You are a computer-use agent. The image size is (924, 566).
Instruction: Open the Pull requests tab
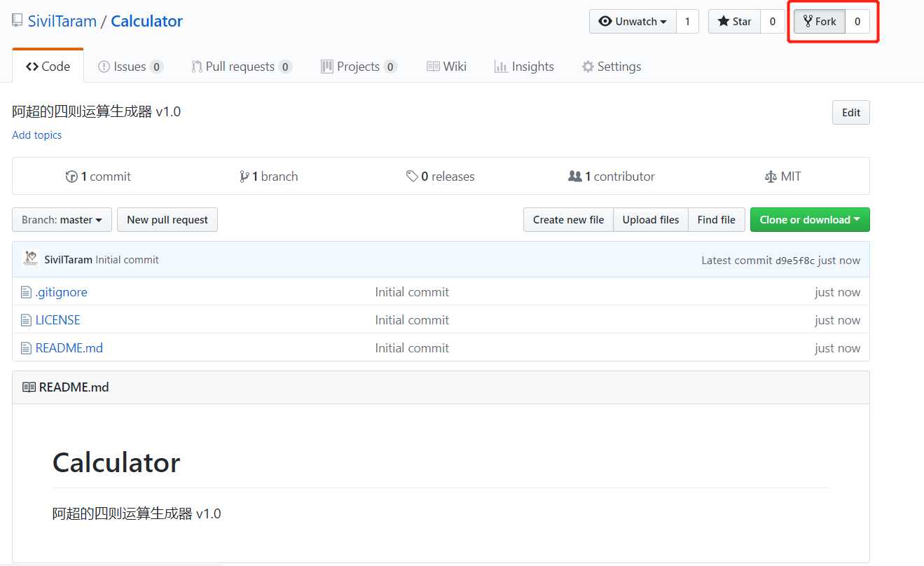pos(242,67)
